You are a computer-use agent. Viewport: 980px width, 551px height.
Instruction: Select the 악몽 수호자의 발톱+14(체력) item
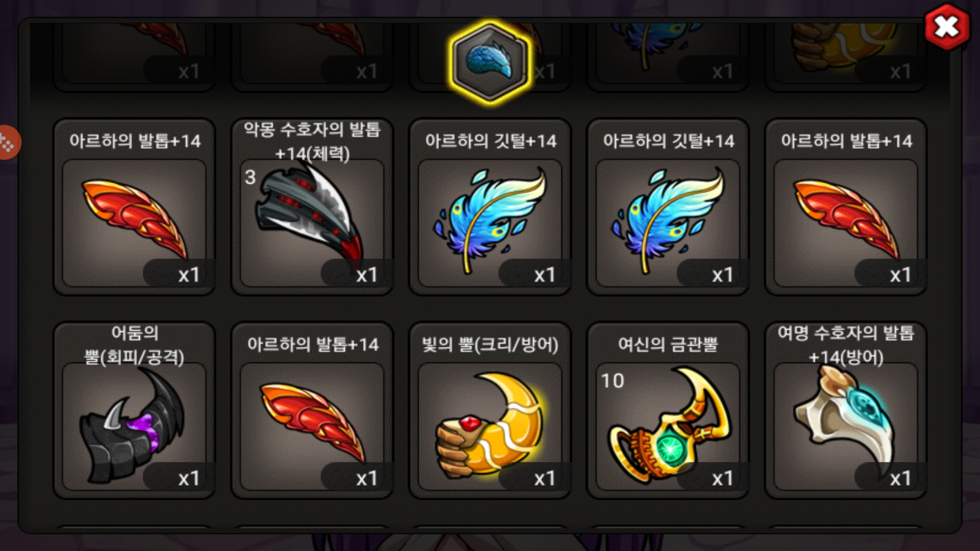click(x=312, y=207)
